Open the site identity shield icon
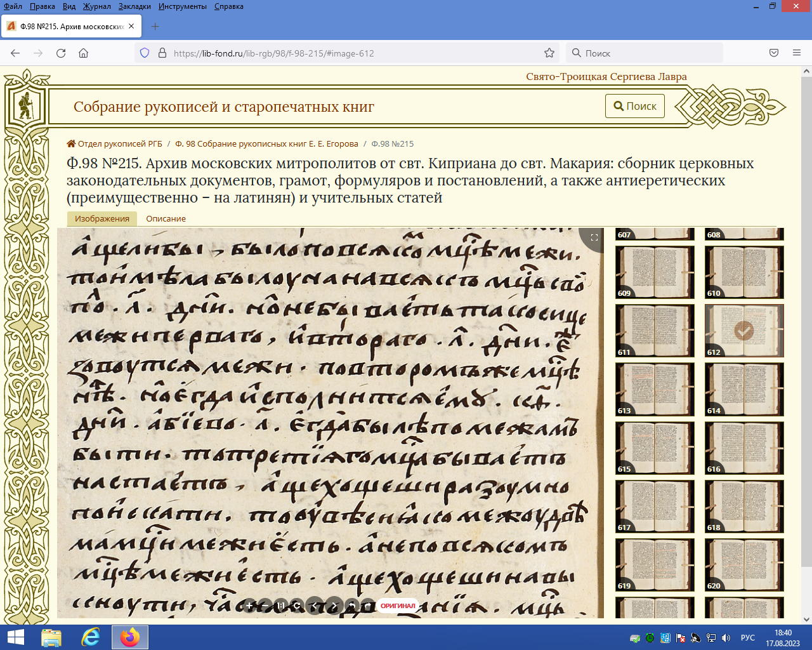Screen dimensions: 812x650 tap(145, 53)
